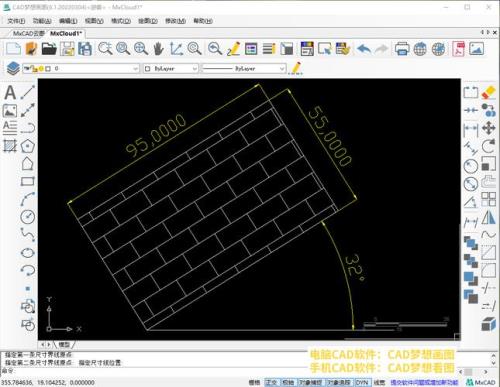Open the blue feedback link in status bar
The height and width of the screenshot is (387, 500).
[x=424, y=382]
